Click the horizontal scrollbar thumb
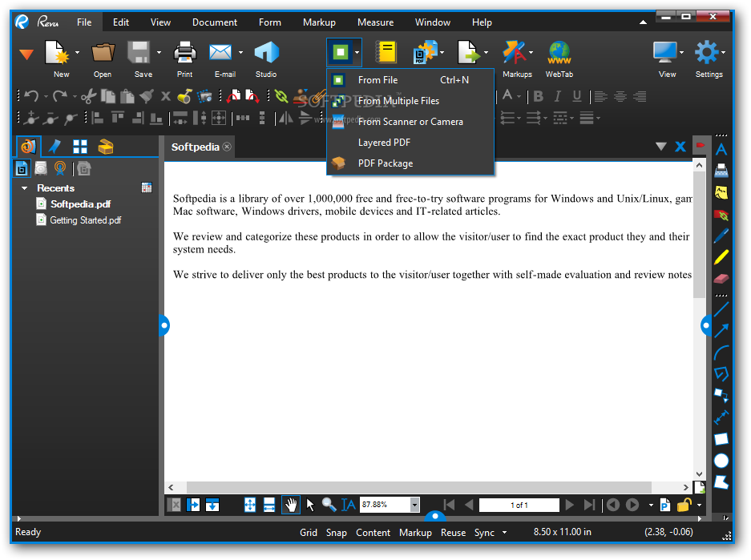751x560 pixels. tap(418, 487)
